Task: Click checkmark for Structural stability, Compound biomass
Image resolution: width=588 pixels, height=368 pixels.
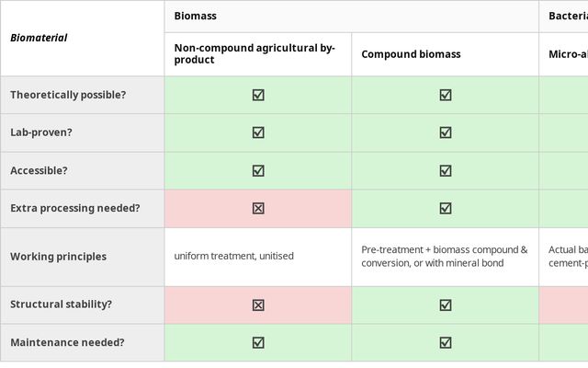Action: click(x=446, y=305)
